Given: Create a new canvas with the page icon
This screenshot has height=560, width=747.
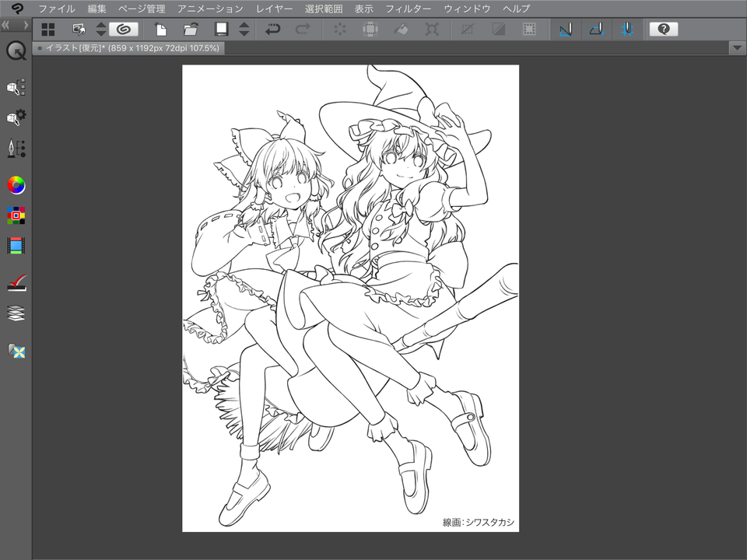Looking at the screenshot, I should coord(161,29).
